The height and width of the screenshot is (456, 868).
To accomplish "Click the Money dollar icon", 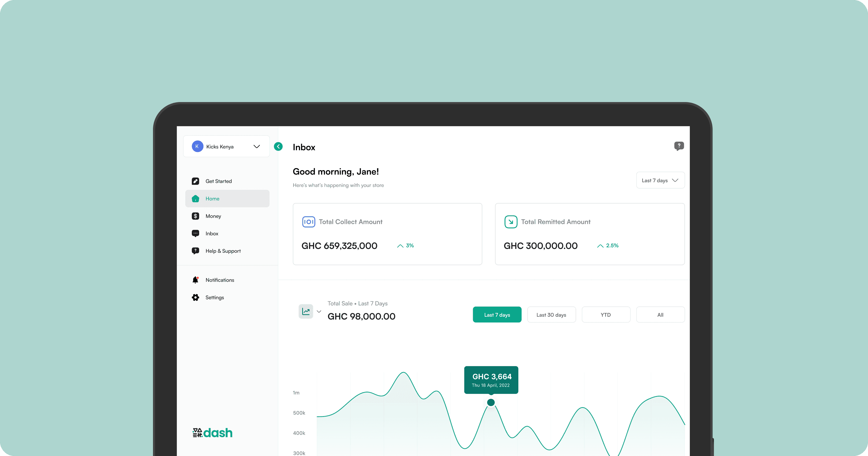I will point(195,216).
